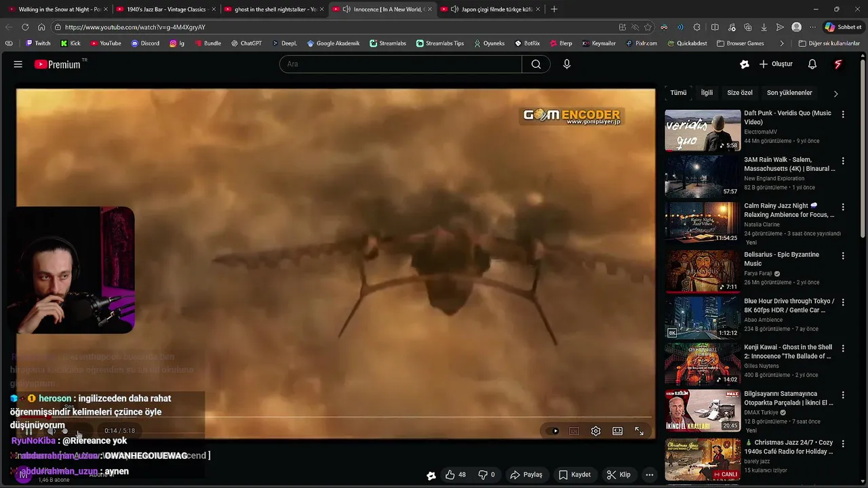
Task: Switch to 1940's Jazz Bar tab
Action: pos(165,9)
